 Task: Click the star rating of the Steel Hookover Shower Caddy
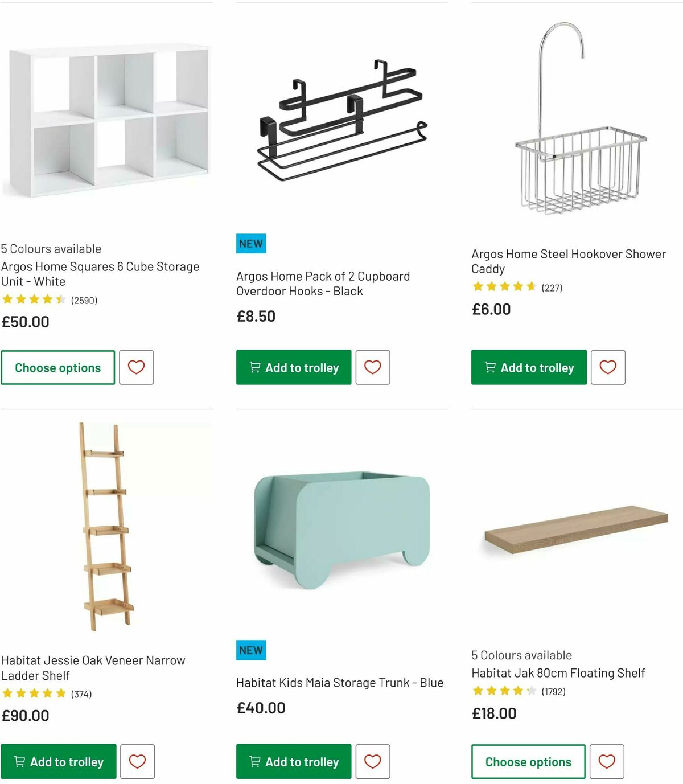click(x=504, y=286)
